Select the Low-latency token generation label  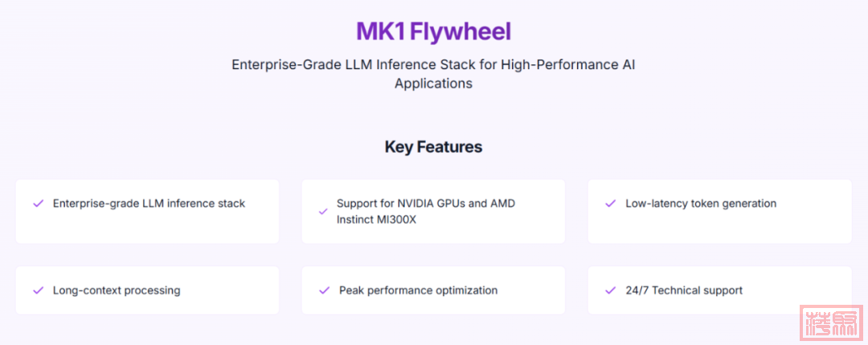click(701, 203)
